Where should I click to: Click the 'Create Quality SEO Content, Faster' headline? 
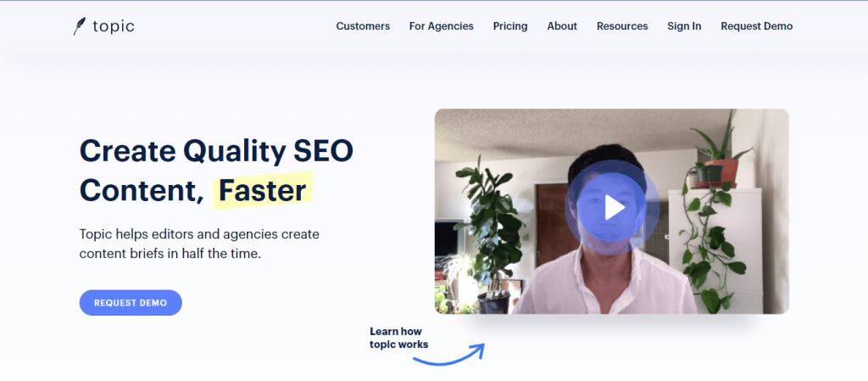click(216, 171)
